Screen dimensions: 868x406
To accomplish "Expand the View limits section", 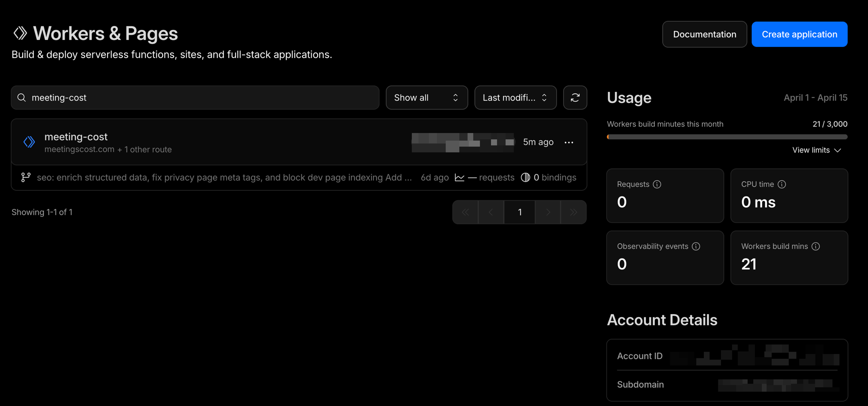I will (816, 150).
